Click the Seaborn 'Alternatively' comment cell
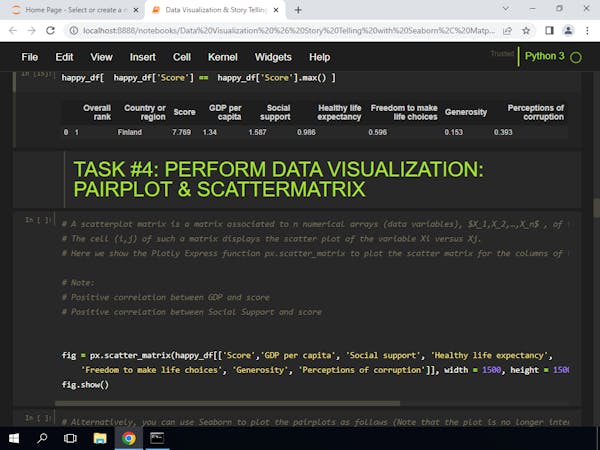This screenshot has height=450, width=600. coord(315,422)
